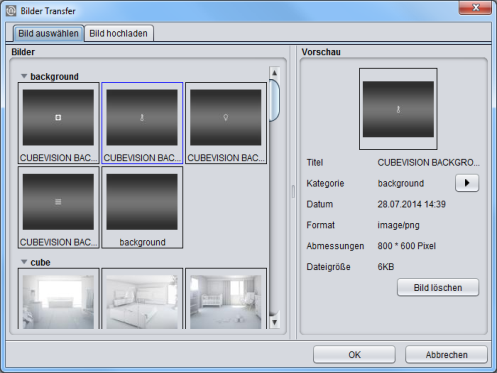Image resolution: width=497 pixels, height=373 pixels.
Task: Open the Bild auswählen tab
Action: 48,33
